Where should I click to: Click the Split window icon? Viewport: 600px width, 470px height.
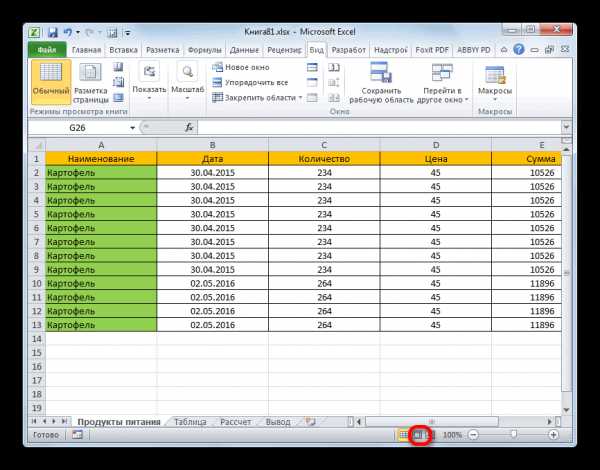click(x=312, y=67)
